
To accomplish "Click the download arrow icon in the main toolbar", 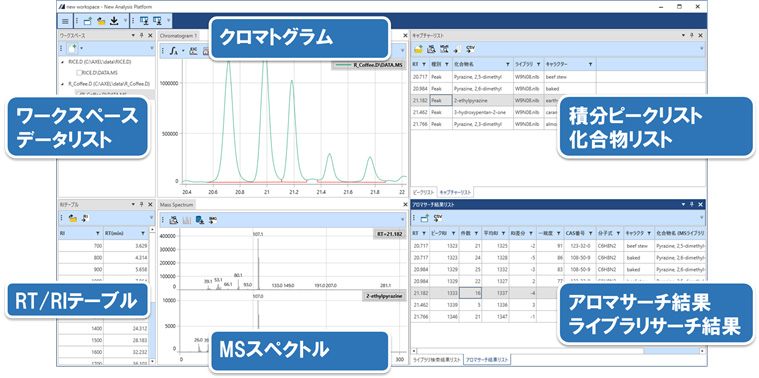I will 114,21.
